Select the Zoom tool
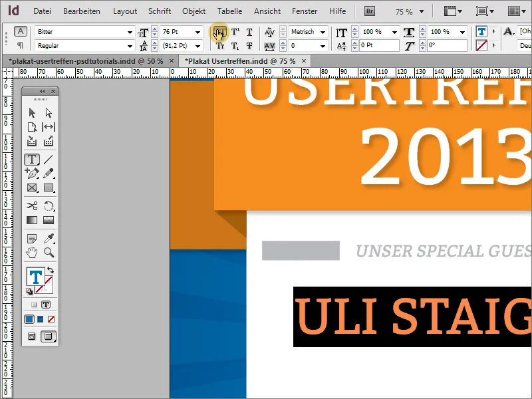This screenshot has width=532, height=399. click(x=49, y=253)
